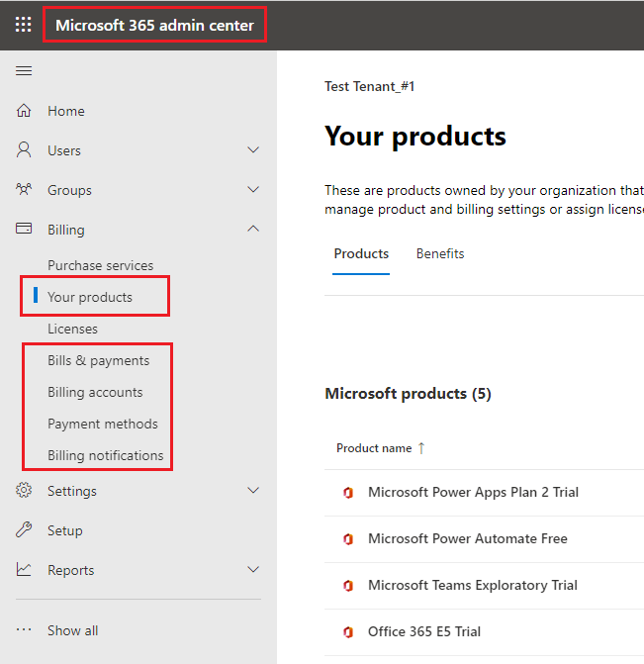Click the Users person icon
This screenshot has height=664, width=644.
[x=24, y=149]
